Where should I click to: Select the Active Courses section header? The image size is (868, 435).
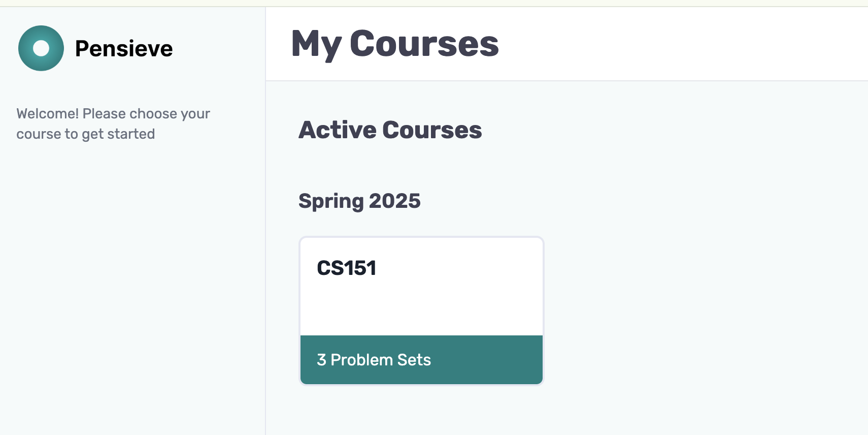[x=390, y=130]
